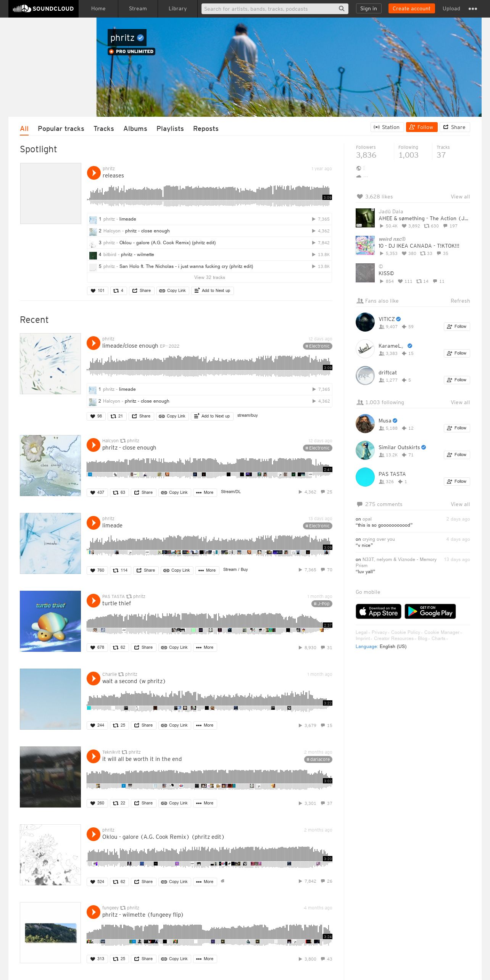490x980 pixels.
Task: Like the 'limeade' track with 760 likes
Action: click(x=97, y=570)
